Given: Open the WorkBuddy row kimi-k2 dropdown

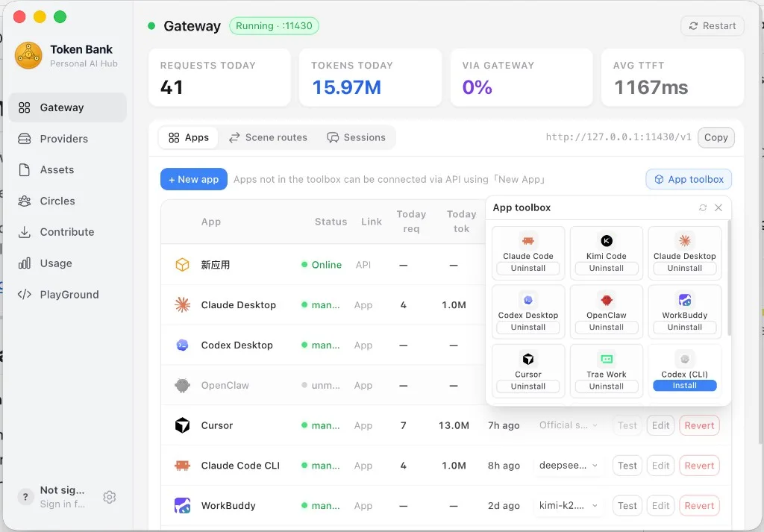Looking at the screenshot, I should (x=568, y=505).
